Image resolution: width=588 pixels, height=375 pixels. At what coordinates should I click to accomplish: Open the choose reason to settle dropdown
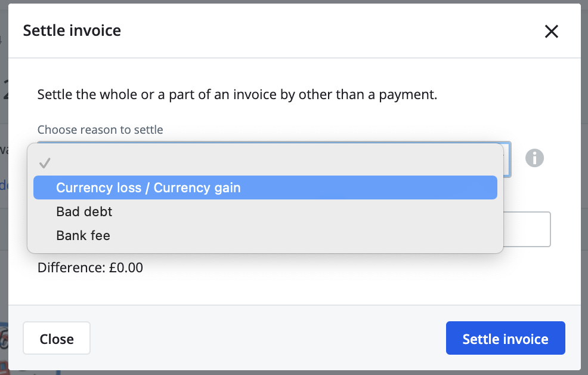click(x=268, y=143)
